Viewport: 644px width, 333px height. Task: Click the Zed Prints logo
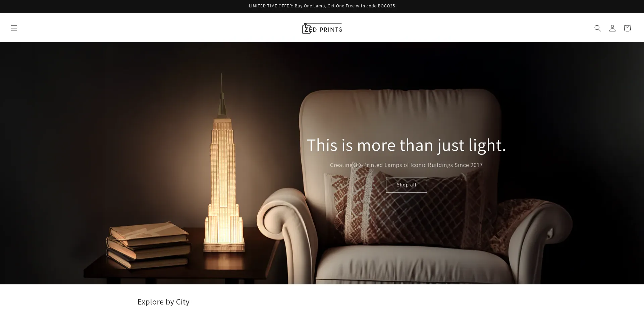click(322, 28)
